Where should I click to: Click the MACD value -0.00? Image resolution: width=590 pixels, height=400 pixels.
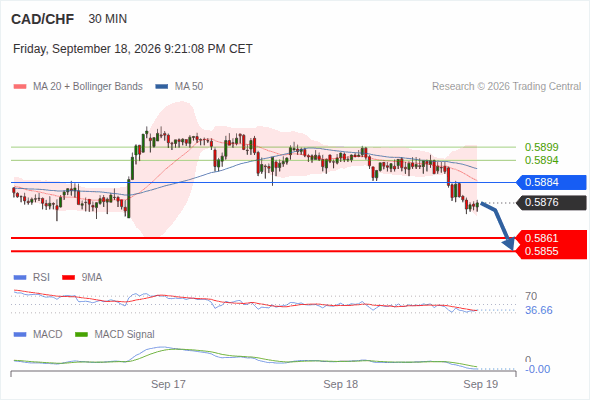pyautogui.click(x=538, y=369)
